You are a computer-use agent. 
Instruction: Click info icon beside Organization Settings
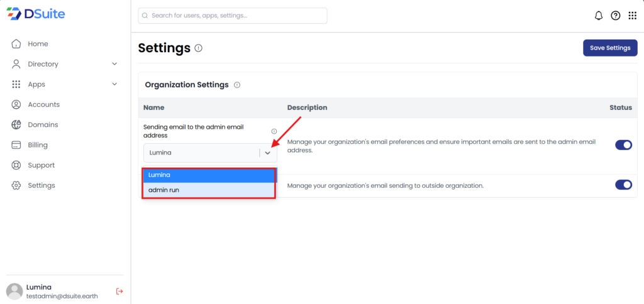point(237,85)
